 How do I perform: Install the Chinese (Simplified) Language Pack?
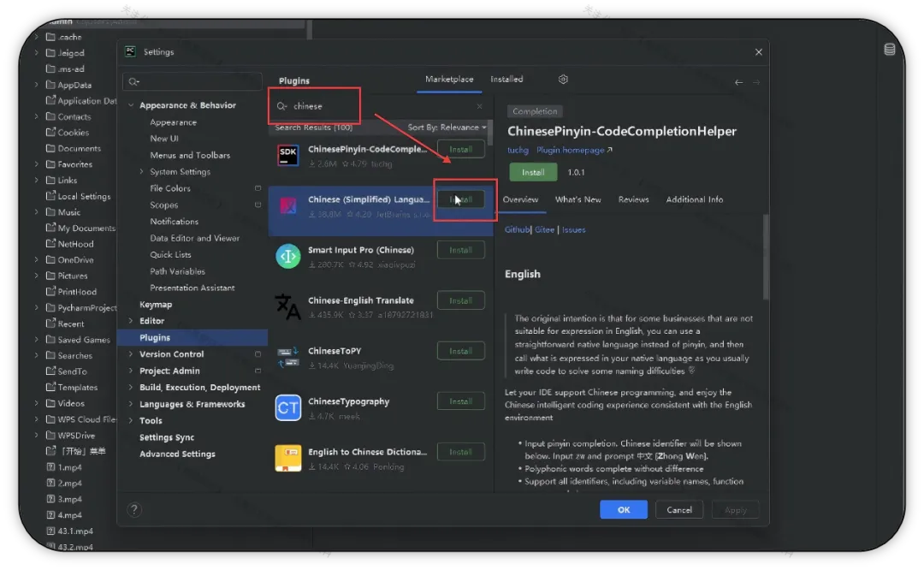pyautogui.click(x=461, y=199)
